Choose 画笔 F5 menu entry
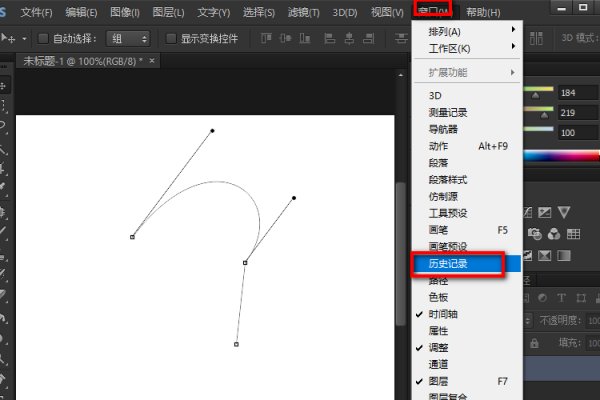The width and height of the screenshot is (600, 400). (x=468, y=230)
